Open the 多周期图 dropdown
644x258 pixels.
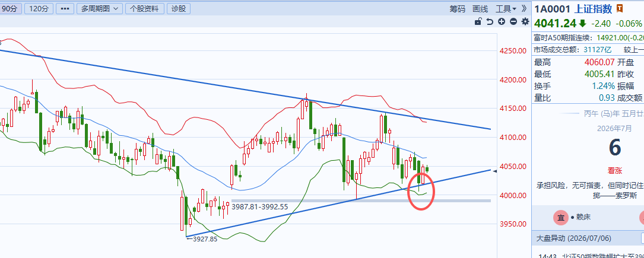click(100, 9)
